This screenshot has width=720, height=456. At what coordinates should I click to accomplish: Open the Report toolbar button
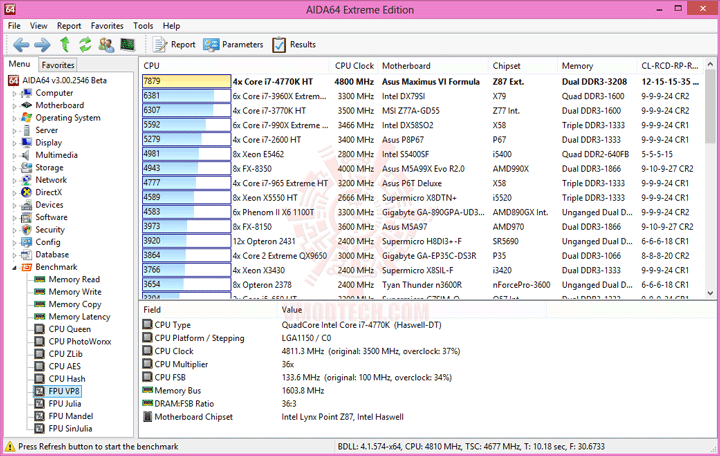click(174, 45)
